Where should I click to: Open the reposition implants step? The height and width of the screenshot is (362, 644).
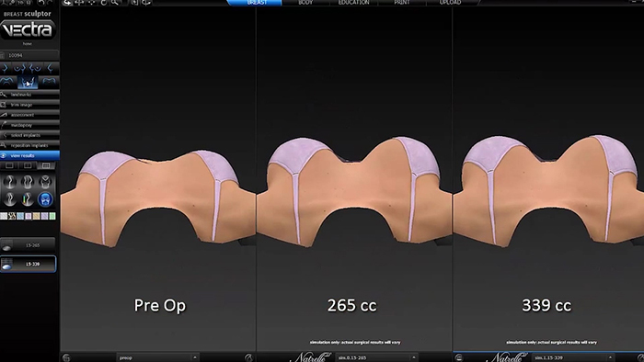[29, 145]
